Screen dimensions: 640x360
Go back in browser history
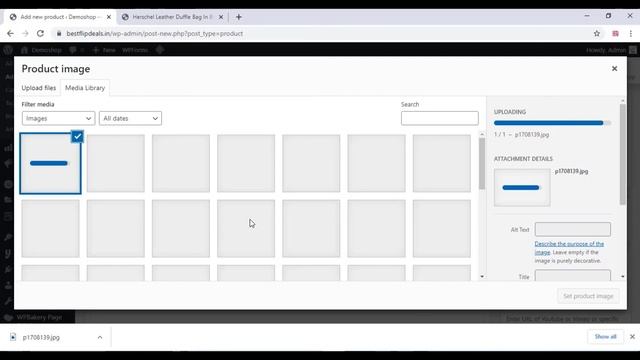10,33
